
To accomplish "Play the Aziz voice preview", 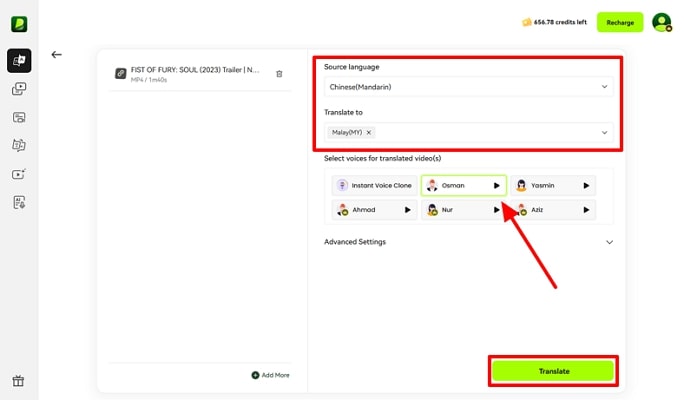I will (x=587, y=210).
